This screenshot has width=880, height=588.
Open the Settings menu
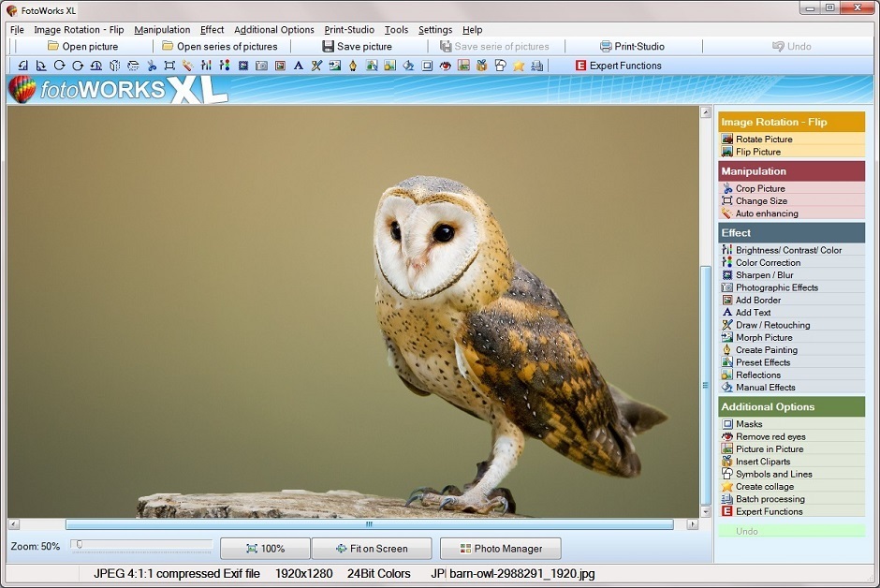tap(434, 29)
